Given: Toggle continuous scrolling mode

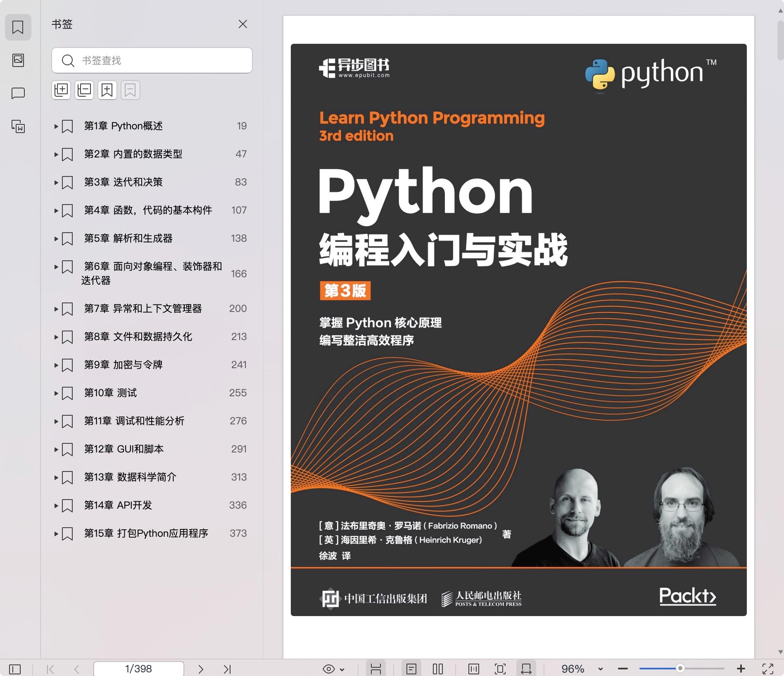Looking at the screenshot, I should 376,669.
